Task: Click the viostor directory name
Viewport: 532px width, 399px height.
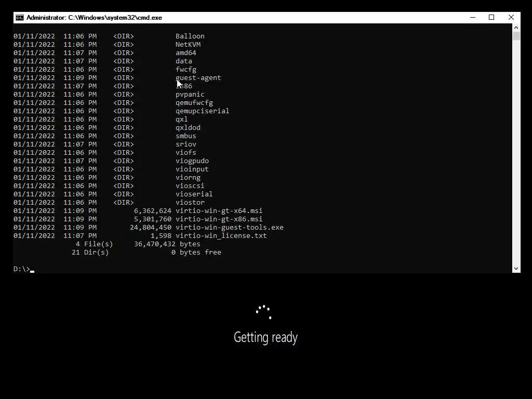Action: tap(190, 202)
